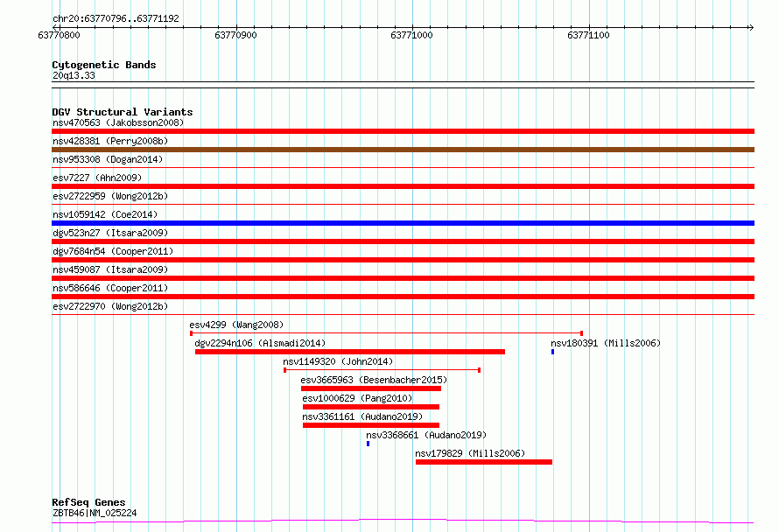
Task: Click the small blue nsv3368661 marker
Action: (x=368, y=444)
